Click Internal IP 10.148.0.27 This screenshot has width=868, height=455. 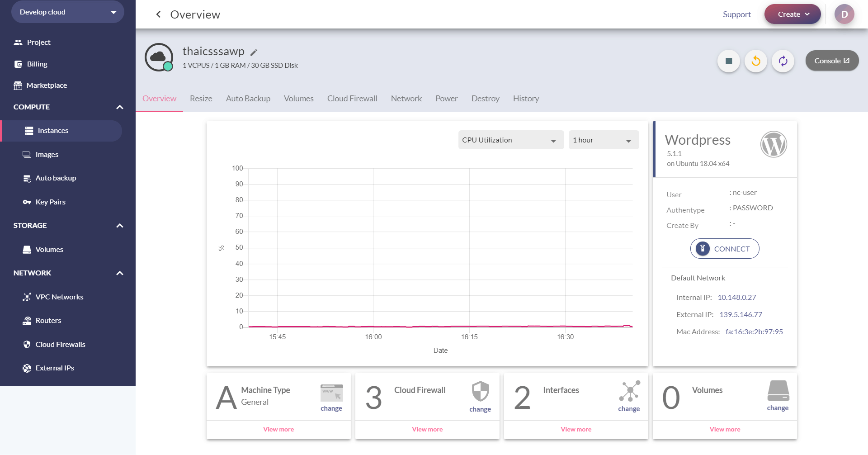[x=737, y=298]
